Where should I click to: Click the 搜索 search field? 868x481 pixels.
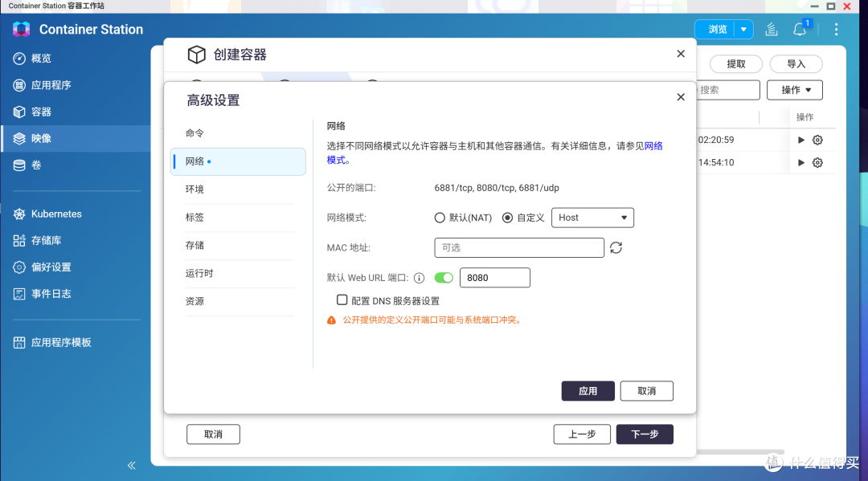pyautogui.click(x=728, y=90)
